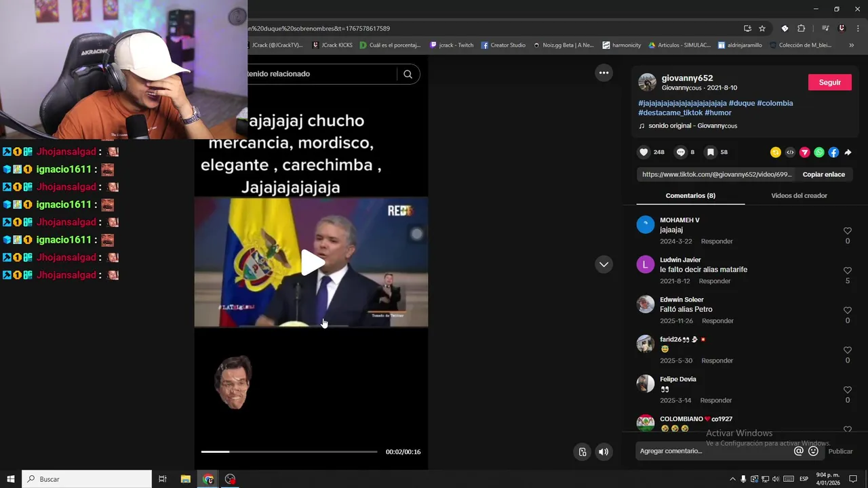Mute the video with the speaker icon
The width and height of the screenshot is (868, 488).
pos(604,452)
